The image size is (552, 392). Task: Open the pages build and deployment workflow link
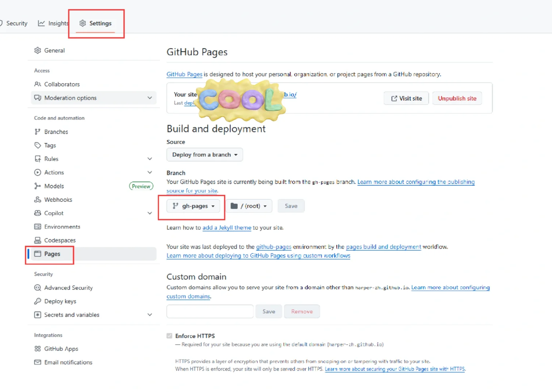[383, 247]
